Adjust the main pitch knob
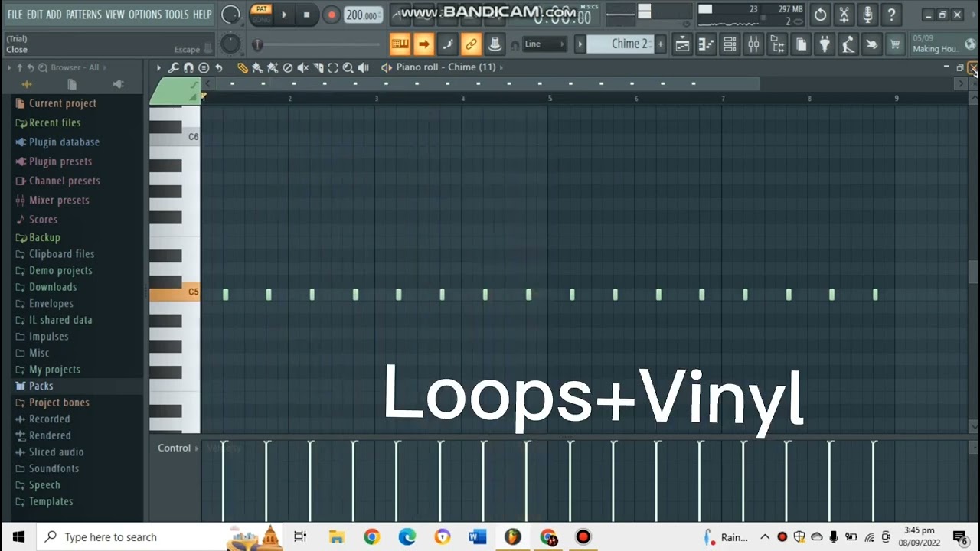The height and width of the screenshot is (551, 980). (230, 44)
